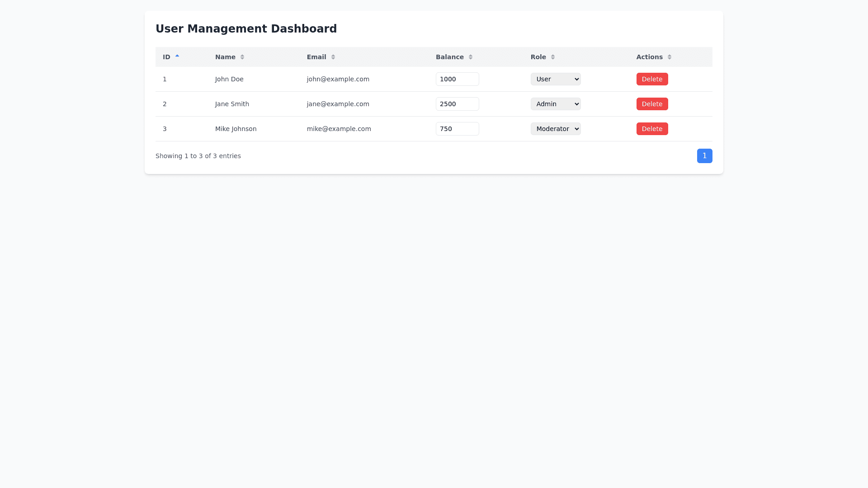Sort table by the Email header

(x=316, y=57)
